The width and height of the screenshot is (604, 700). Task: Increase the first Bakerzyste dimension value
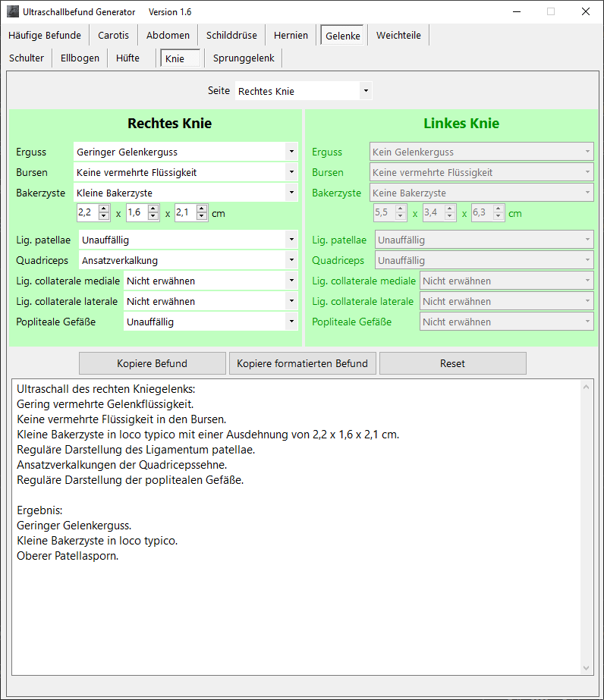[x=105, y=209]
